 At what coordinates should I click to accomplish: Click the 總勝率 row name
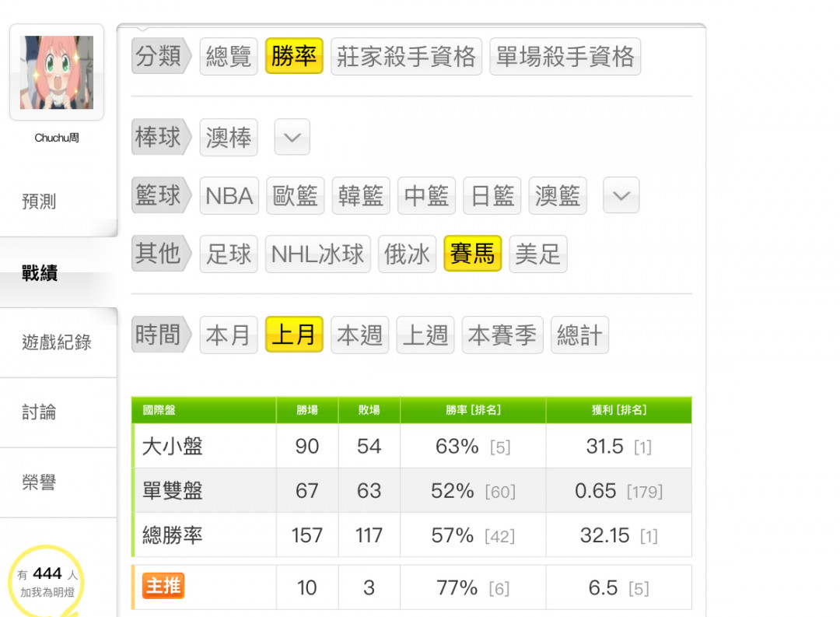[x=173, y=535]
